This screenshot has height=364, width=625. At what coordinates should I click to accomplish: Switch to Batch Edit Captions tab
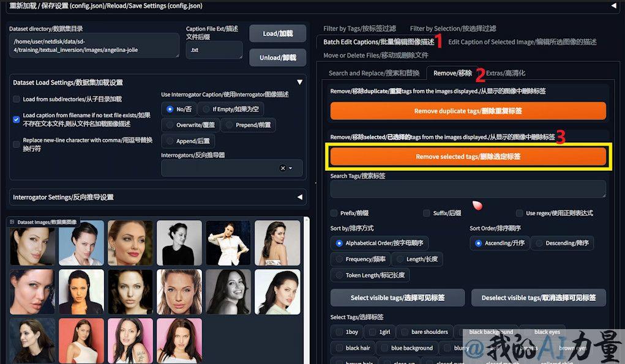(x=379, y=42)
